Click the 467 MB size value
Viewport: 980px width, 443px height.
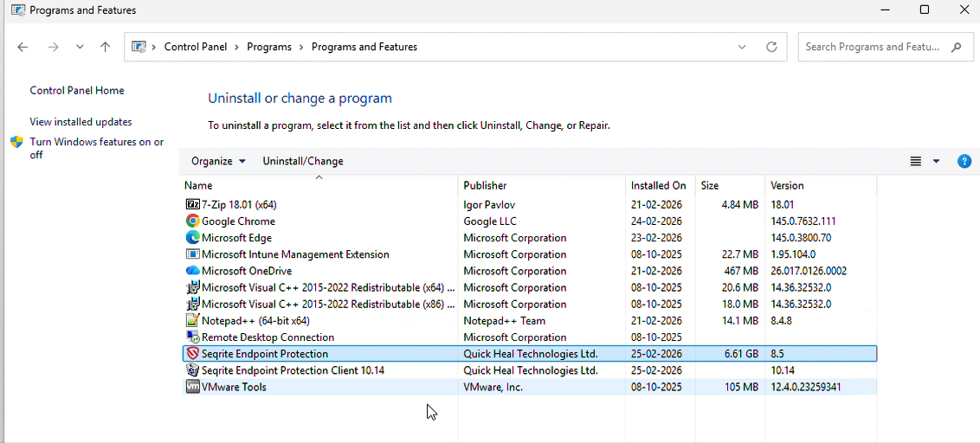742,271
